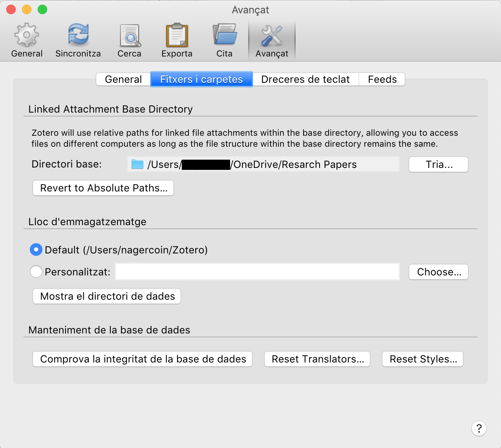This screenshot has height=448, width=501.
Task: Switch to the General tab
Action: point(123,79)
